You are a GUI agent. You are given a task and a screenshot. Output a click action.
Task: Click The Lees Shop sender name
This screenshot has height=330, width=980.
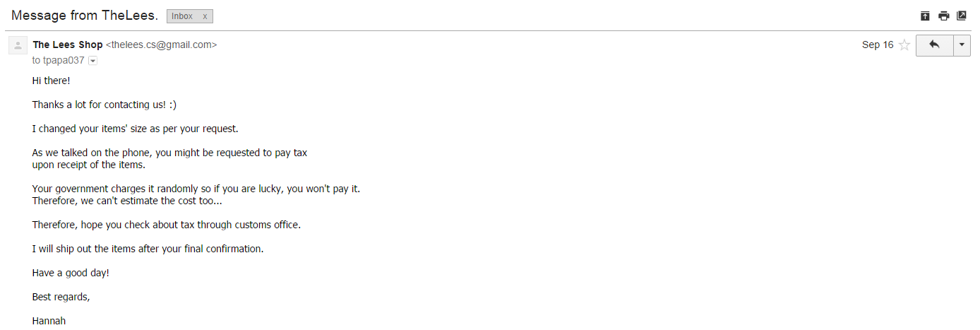click(x=68, y=45)
